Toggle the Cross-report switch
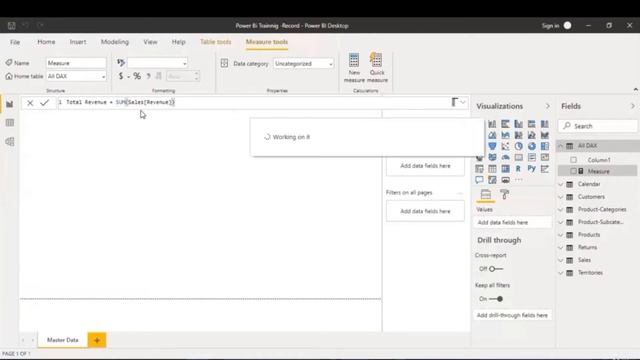Viewport: 640px width, 360px height. coord(496,269)
